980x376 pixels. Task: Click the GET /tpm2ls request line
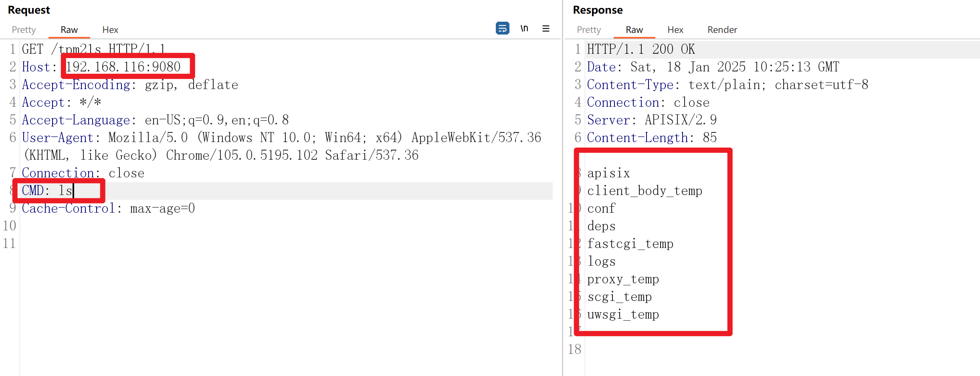click(x=93, y=49)
